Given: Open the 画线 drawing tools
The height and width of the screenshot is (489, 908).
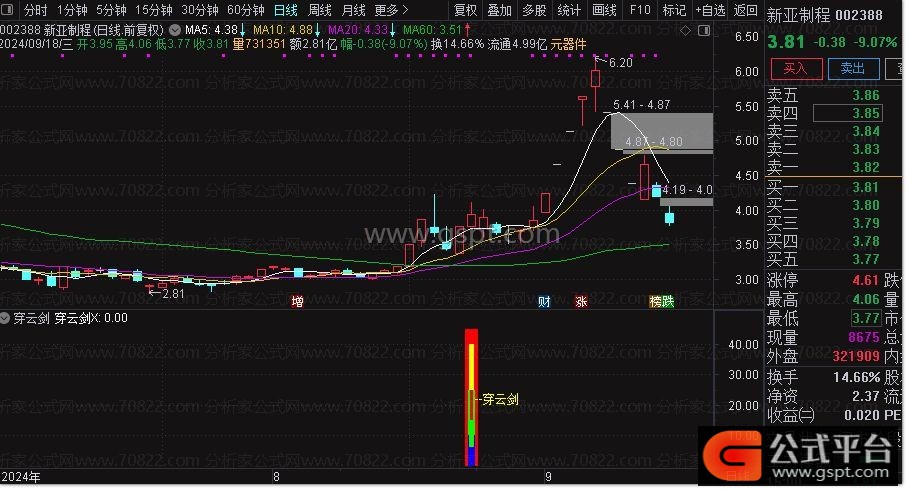Looking at the screenshot, I should click(604, 10).
